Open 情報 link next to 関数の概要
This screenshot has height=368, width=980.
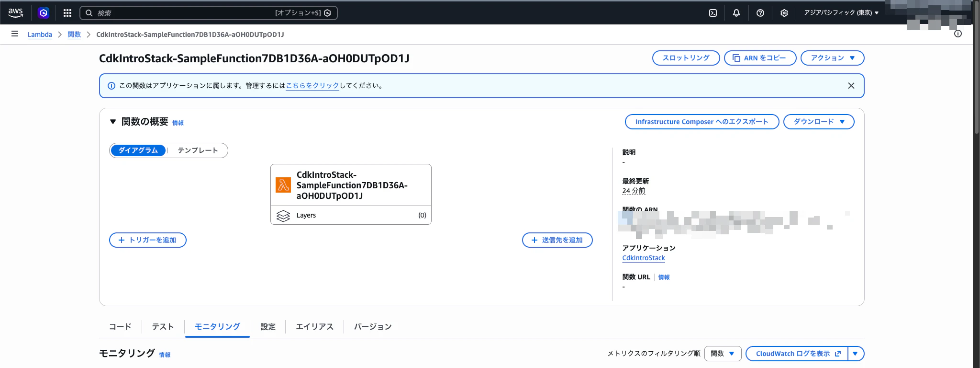pos(178,123)
